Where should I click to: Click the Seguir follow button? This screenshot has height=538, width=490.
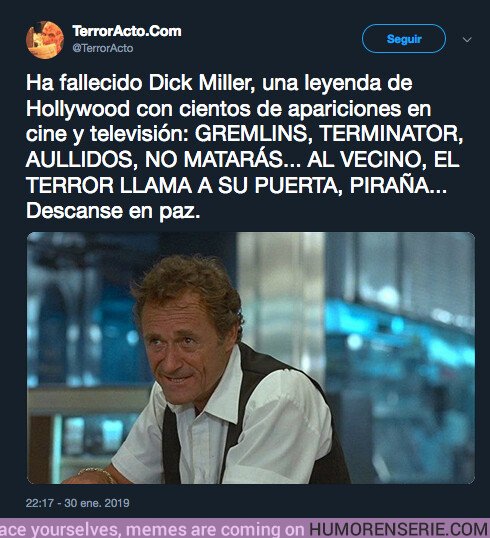404,39
